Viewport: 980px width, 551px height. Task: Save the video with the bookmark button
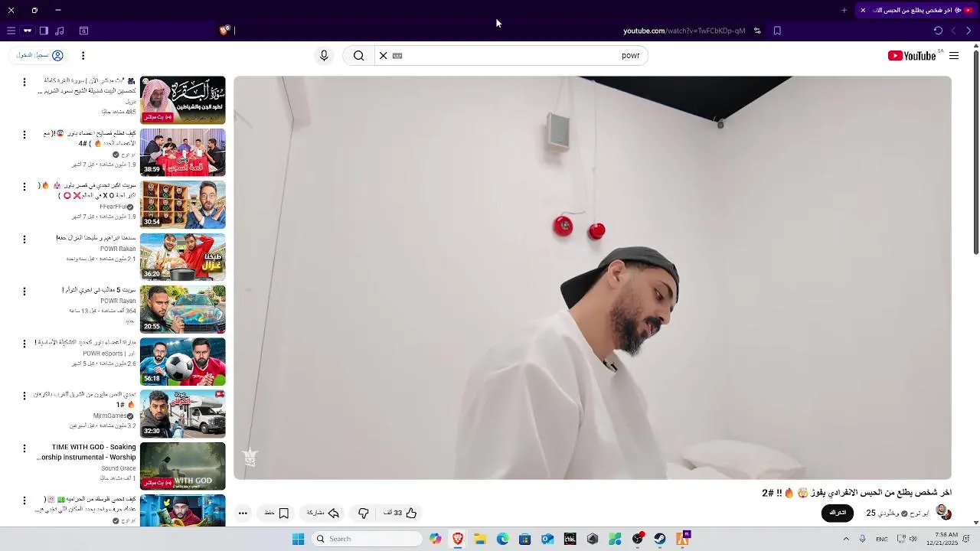tap(276, 513)
